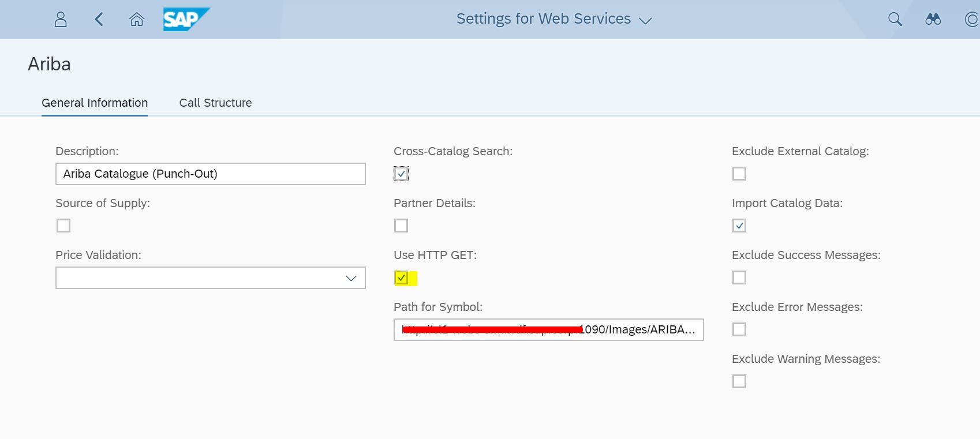The height and width of the screenshot is (439, 980).
Task: Enable the Exclude Success Messages checkbox
Action: pyautogui.click(x=739, y=277)
